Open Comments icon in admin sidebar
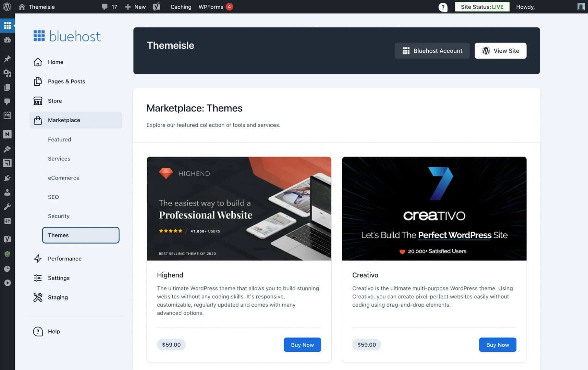 (7, 101)
